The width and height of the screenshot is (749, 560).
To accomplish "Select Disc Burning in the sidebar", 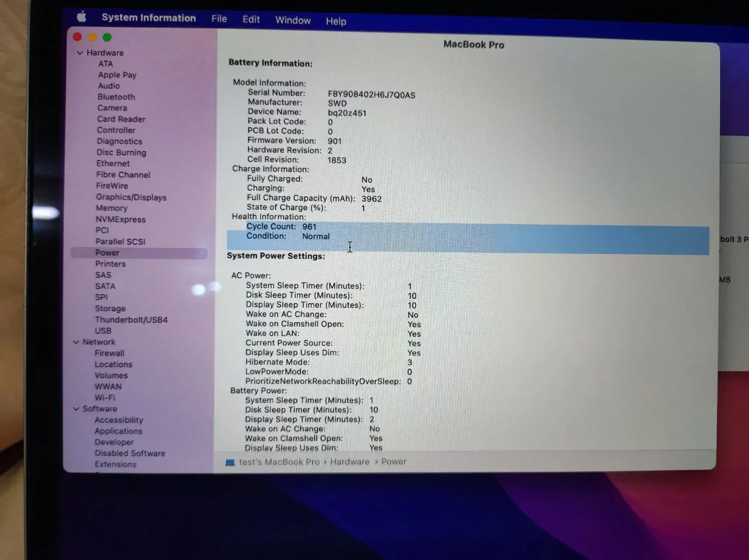I will click(x=121, y=153).
